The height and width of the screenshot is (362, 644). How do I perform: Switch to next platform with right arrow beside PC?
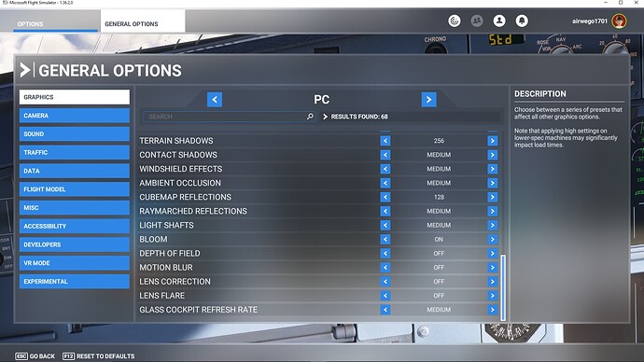click(428, 99)
